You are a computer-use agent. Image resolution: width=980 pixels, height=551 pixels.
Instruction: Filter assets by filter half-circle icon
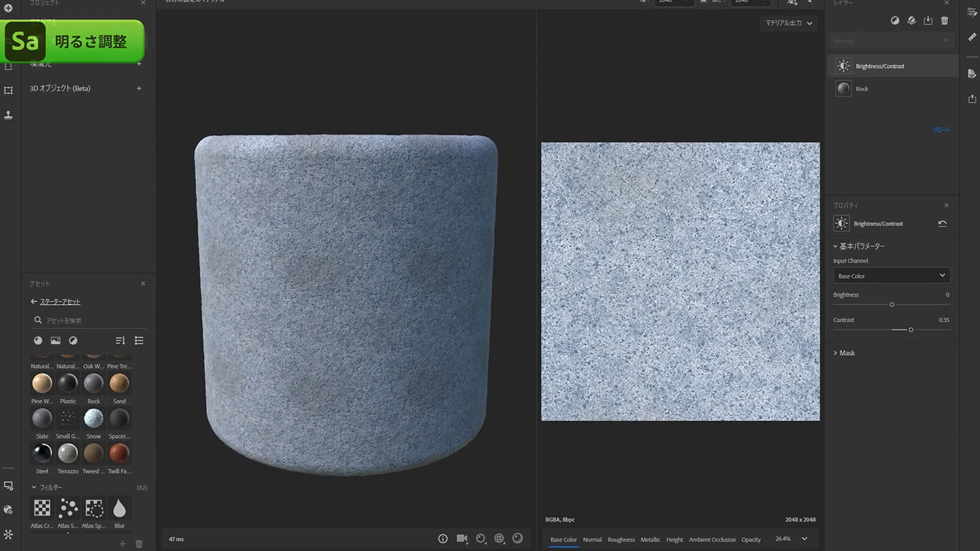pos(73,340)
